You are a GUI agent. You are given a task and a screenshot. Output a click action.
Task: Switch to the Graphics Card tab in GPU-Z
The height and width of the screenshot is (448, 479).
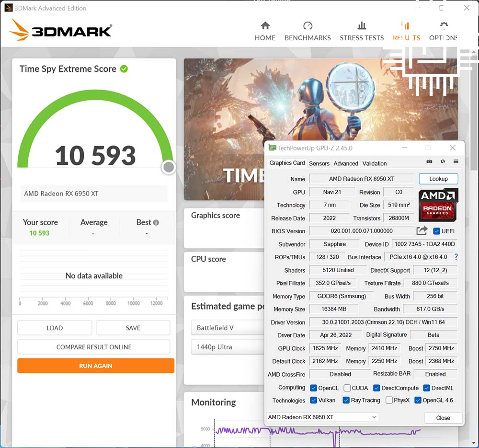pyautogui.click(x=287, y=163)
